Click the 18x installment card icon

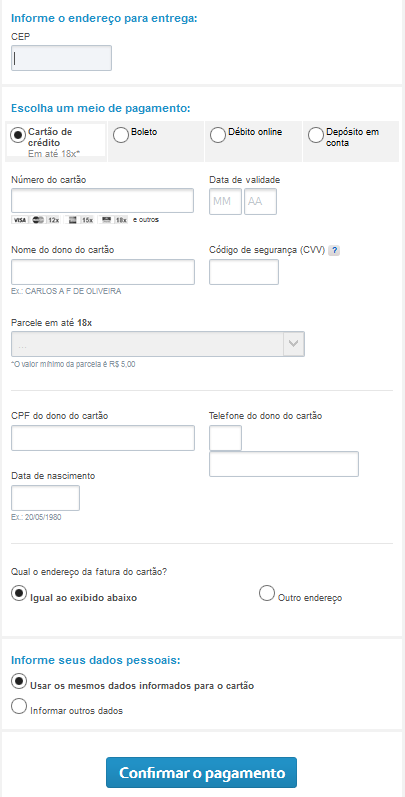click(x=114, y=220)
